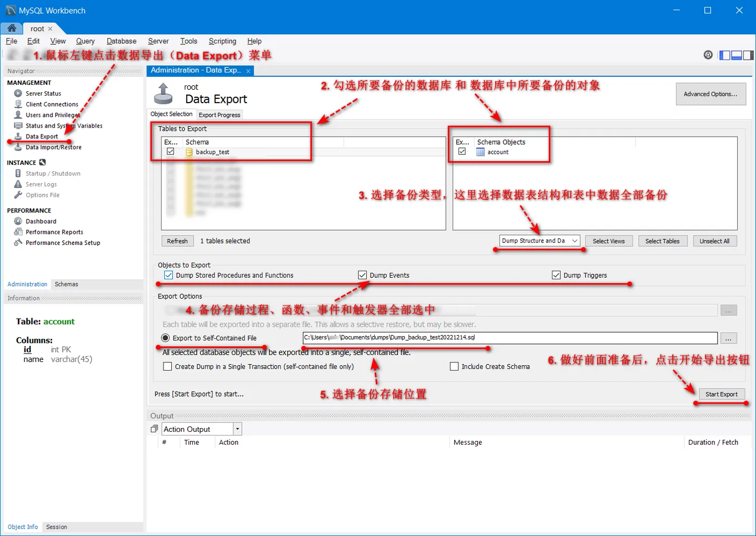
Task: Switch to the Schemas navigator tab
Action: 66,284
